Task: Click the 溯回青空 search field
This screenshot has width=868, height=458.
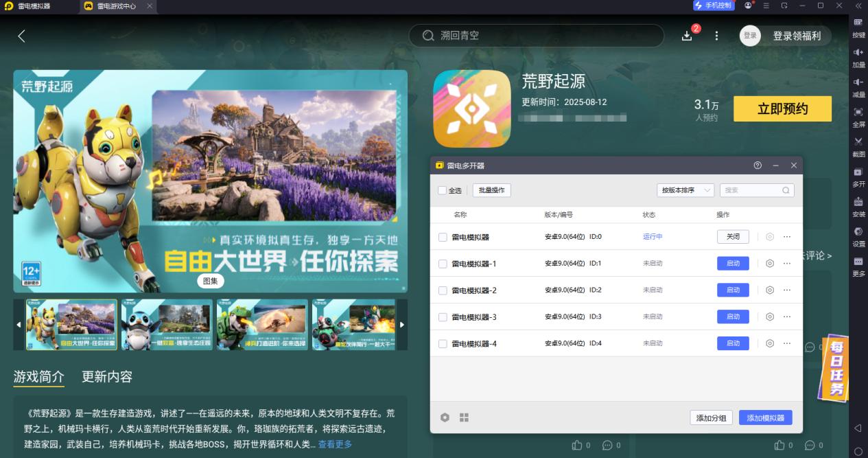Action: click(x=536, y=36)
